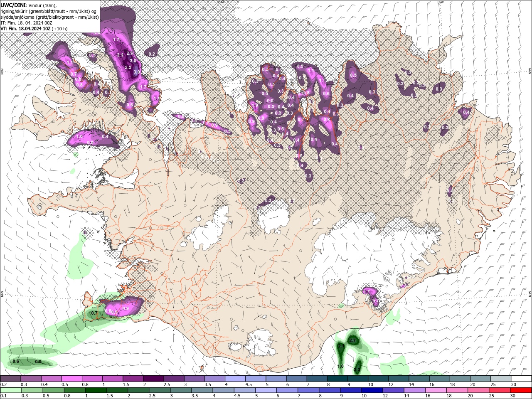Click the '(+10 h)' forecast offset text
532x399 pixels.
pos(60,29)
